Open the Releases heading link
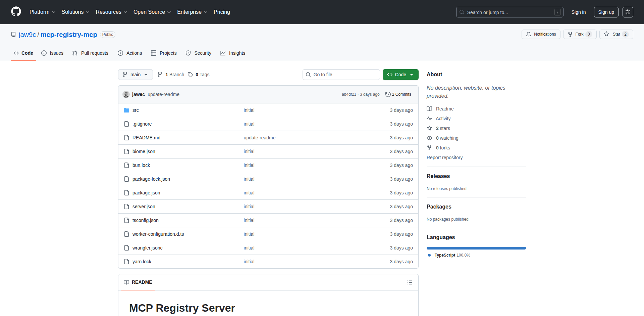The image size is (644, 316). pos(438,176)
